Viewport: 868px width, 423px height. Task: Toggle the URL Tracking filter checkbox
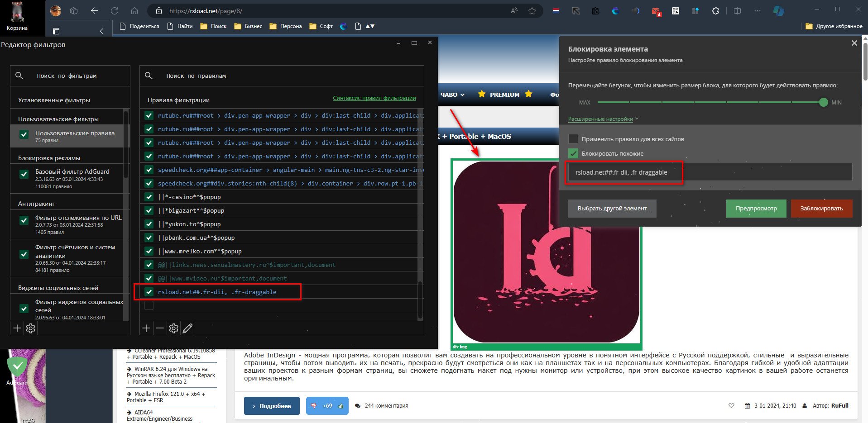(24, 220)
